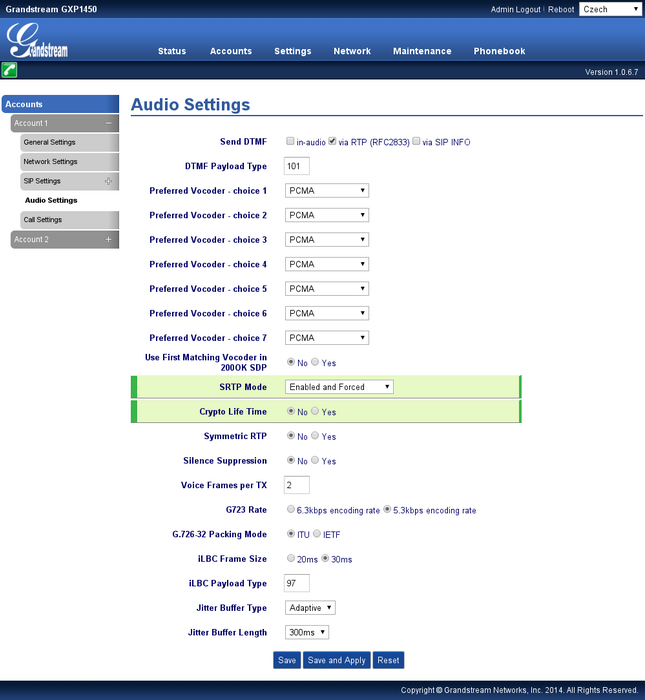Open Preferred Vocoder choice 6 dropdown
The image size is (645, 700).
pos(327,313)
